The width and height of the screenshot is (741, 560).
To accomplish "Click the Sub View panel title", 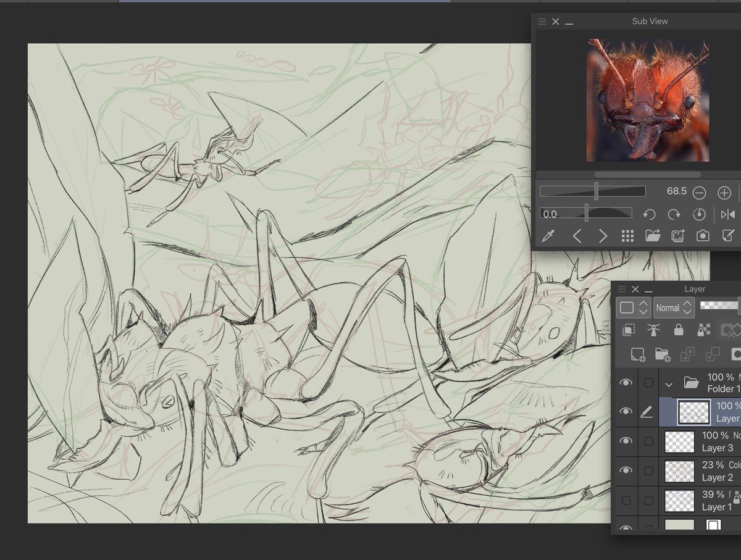I will (650, 21).
